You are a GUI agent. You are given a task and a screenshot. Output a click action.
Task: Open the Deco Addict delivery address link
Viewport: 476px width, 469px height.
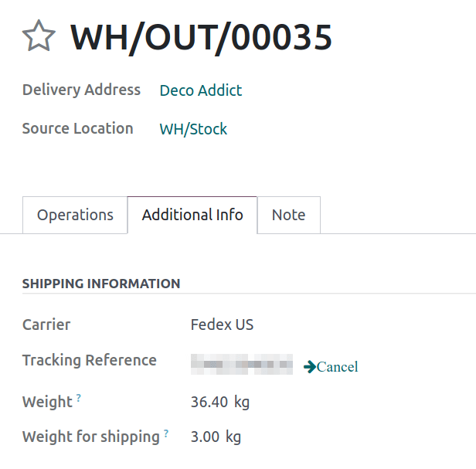click(x=200, y=90)
